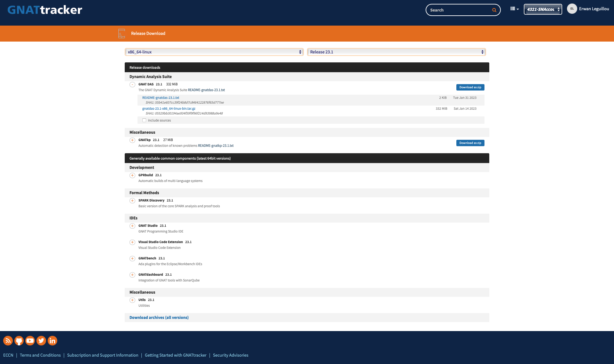Select the GNAT DAS title text
The image size is (614, 364).
tap(146, 84)
